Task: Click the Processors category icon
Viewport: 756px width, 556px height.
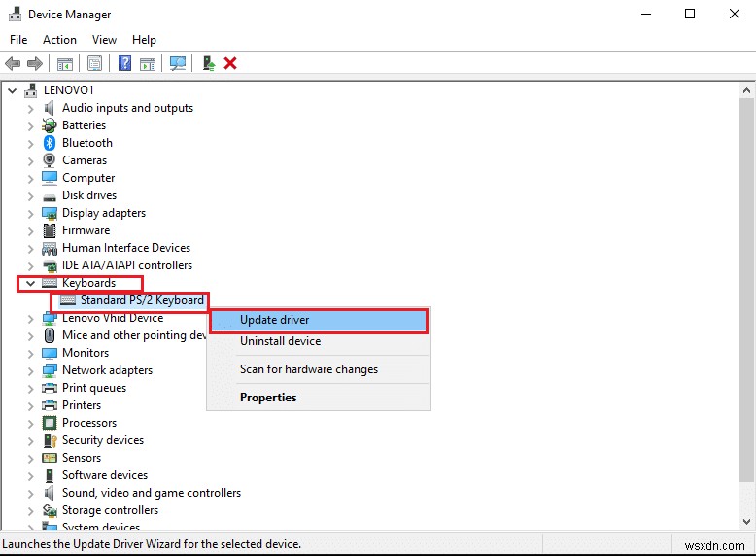Action: [x=50, y=423]
